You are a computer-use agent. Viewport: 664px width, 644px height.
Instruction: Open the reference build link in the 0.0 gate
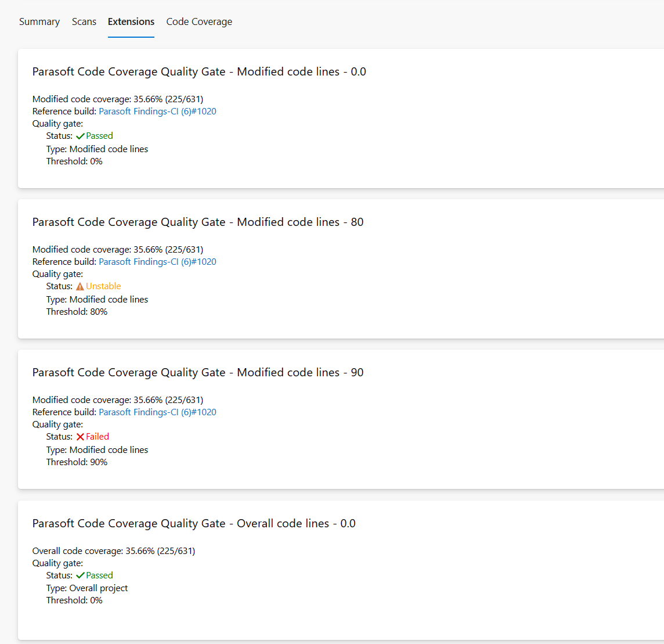point(157,111)
